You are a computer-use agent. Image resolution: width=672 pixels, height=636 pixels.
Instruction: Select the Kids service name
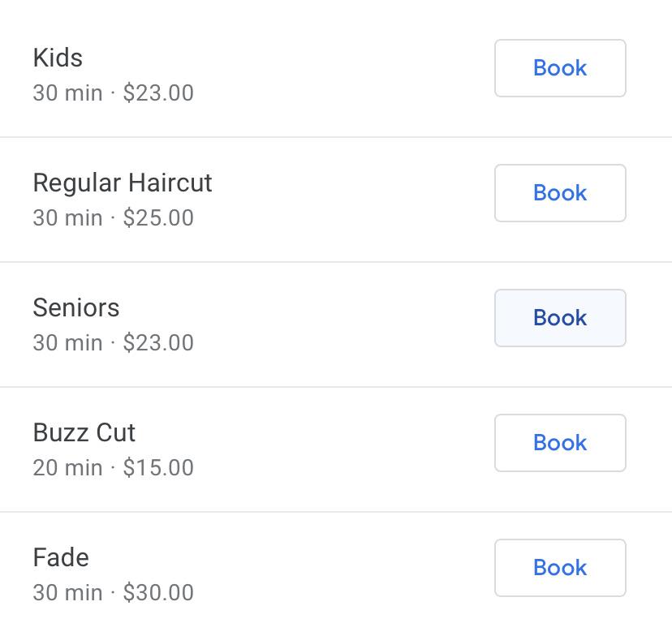[58, 58]
